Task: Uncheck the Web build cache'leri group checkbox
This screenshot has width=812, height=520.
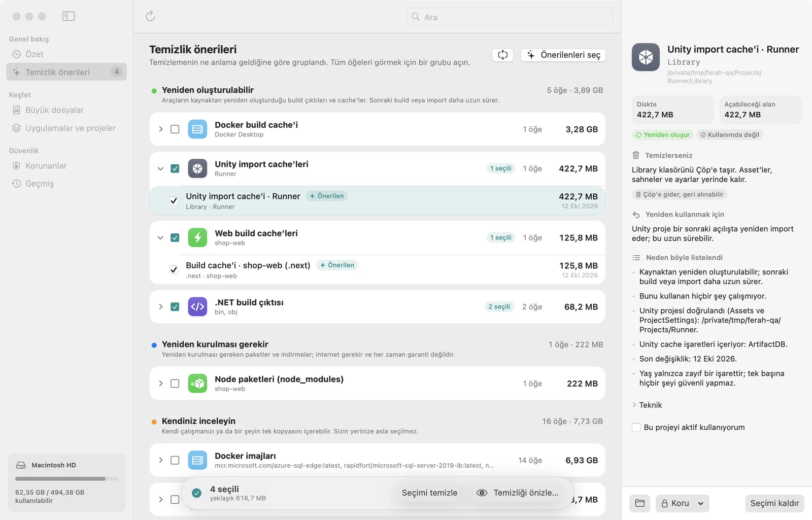Action: pos(175,237)
